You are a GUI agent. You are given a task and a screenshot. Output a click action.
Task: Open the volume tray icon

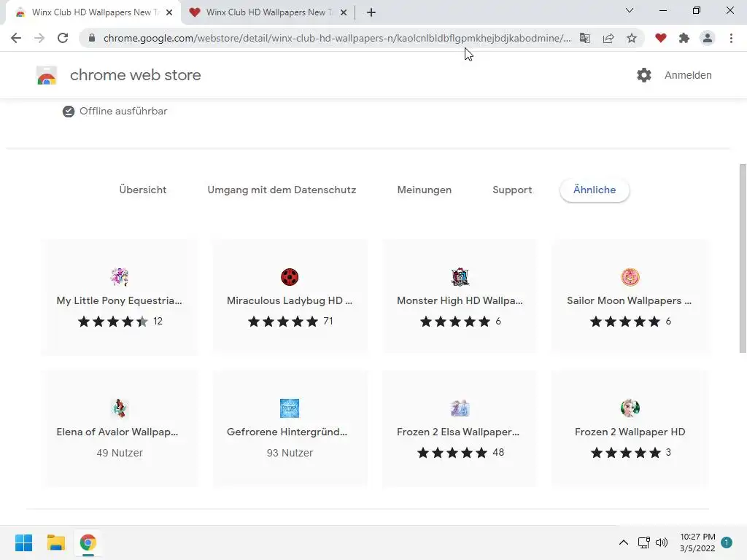pyautogui.click(x=662, y=542)
